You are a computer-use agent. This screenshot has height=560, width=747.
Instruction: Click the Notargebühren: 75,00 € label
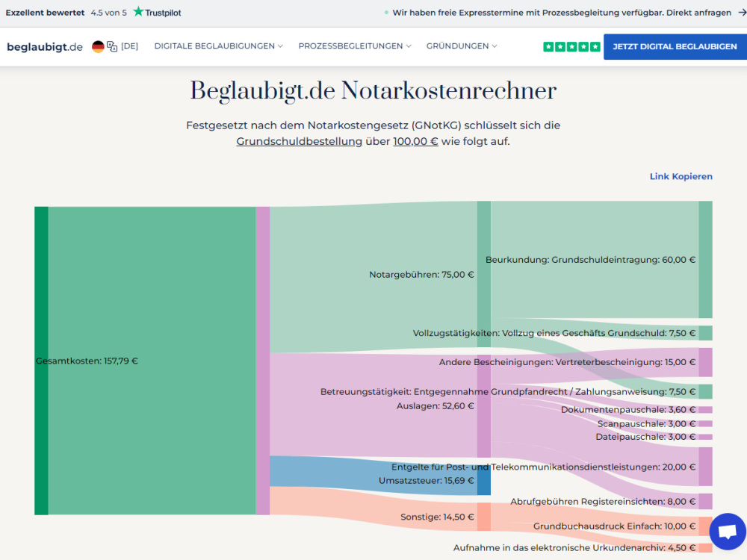point(421,274)
